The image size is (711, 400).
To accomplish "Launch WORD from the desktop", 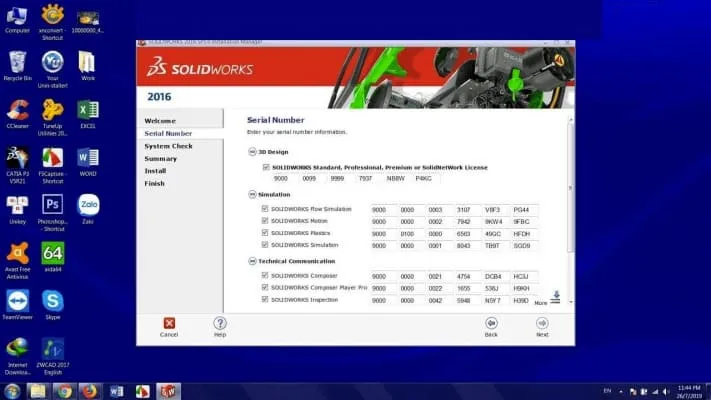I will point(88,162).
